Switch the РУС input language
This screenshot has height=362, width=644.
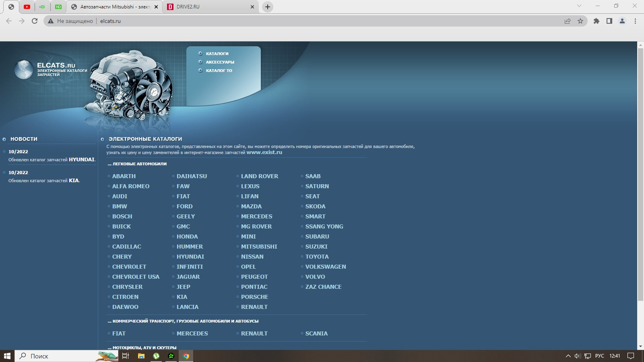(x=600, y=356)
